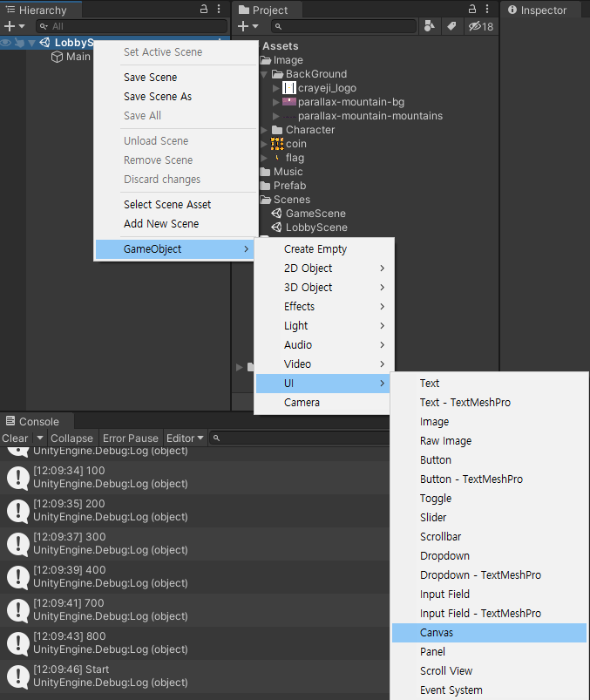590x700 pixels.
Task: Choose Event System from UI submenu
Action: [x=489, y=690]
